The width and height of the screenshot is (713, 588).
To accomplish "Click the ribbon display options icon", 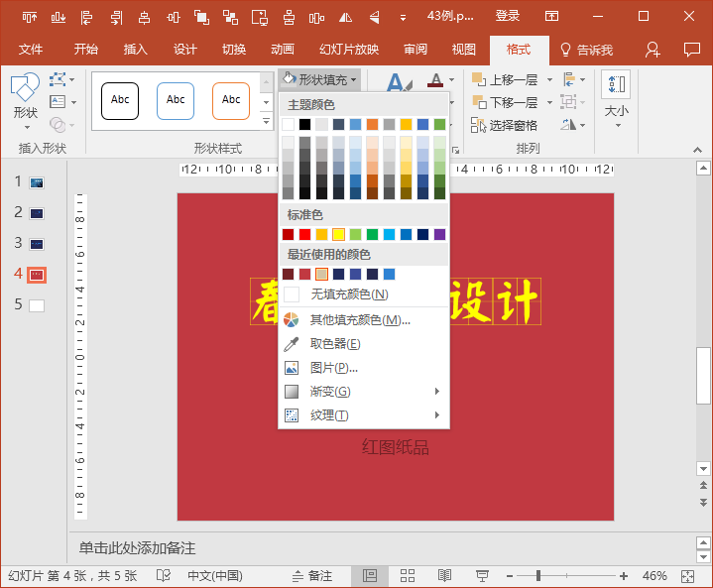I will (x=551, y=17).
